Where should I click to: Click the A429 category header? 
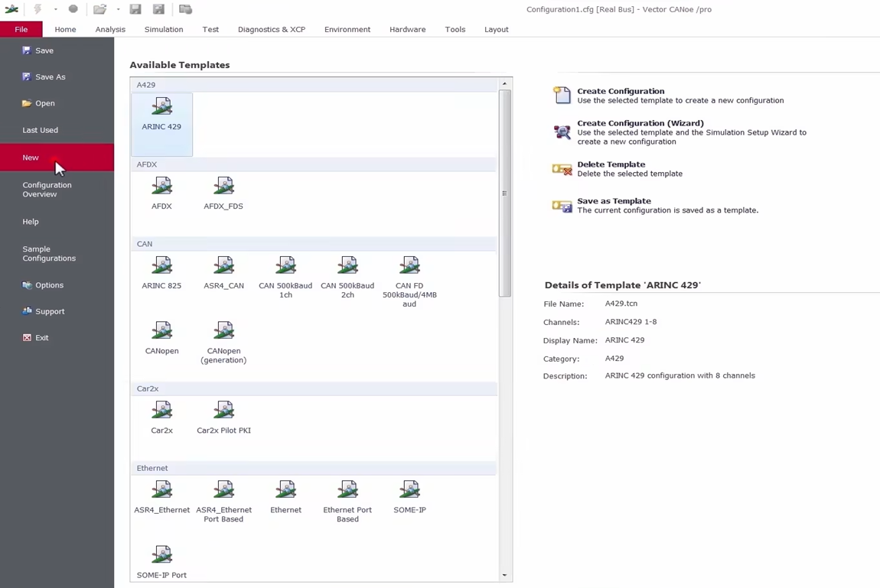point(314,85)
